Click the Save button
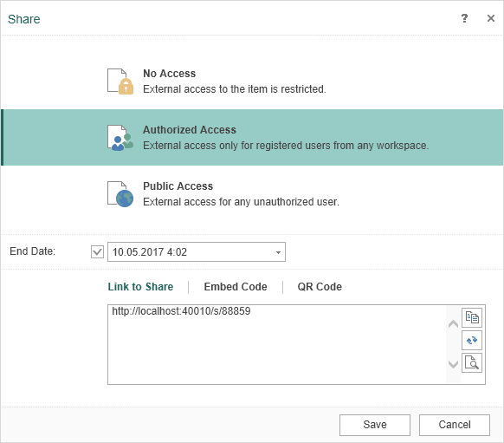Screen dimensions: 504x443 coord(375,425)
